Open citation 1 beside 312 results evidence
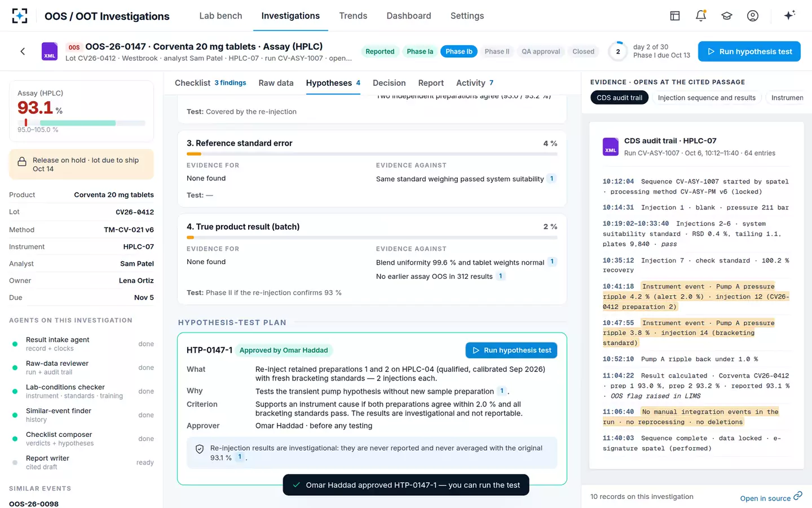Viewport: 812px width, 508px height. click(500, 276)
